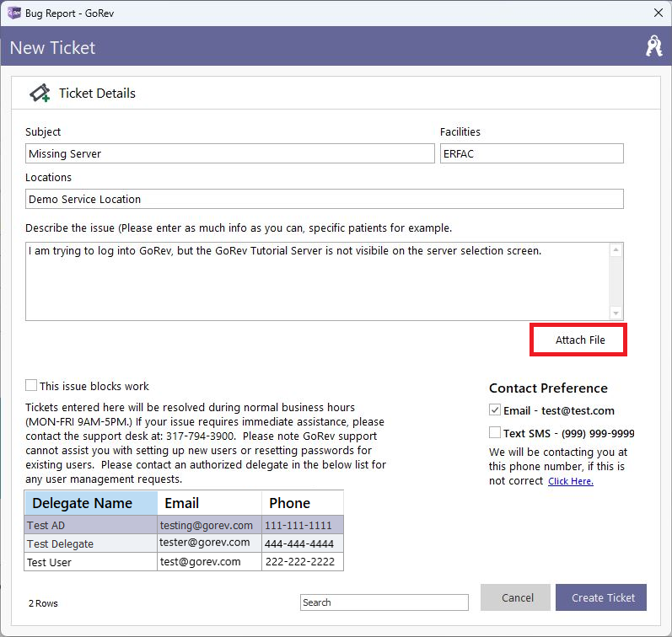Image resolution: width=672 pixels, height=637 pixels.
Task: Select the Test Delegate row
Action: pos(184,543)
